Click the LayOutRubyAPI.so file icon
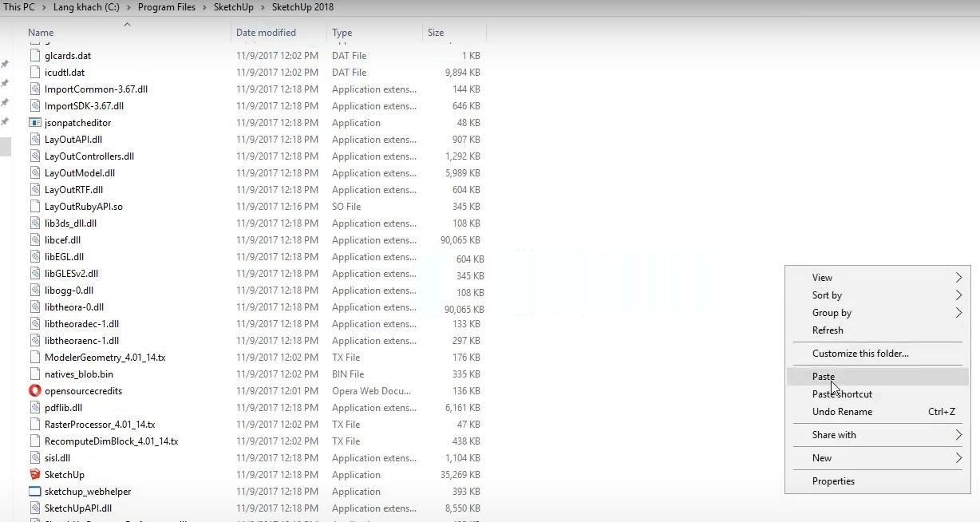The height and width of the screenshot is (522, 980). pyautogui.click(x=34, y=207)
